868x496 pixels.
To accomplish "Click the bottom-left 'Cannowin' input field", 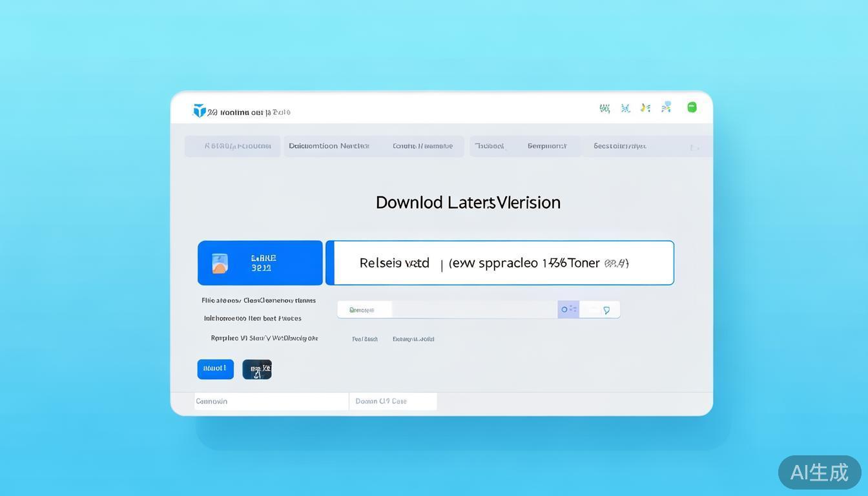I will [271, 401].
